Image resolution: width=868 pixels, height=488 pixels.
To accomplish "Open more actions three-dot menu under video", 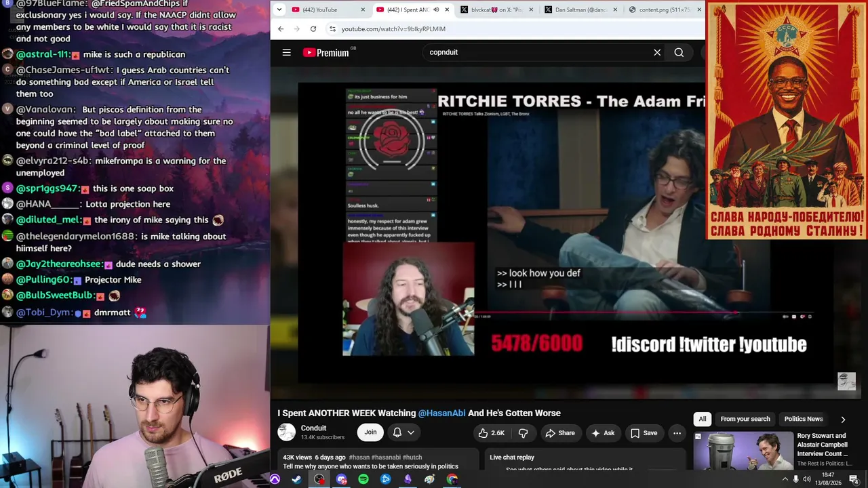I will pos(677,433).
